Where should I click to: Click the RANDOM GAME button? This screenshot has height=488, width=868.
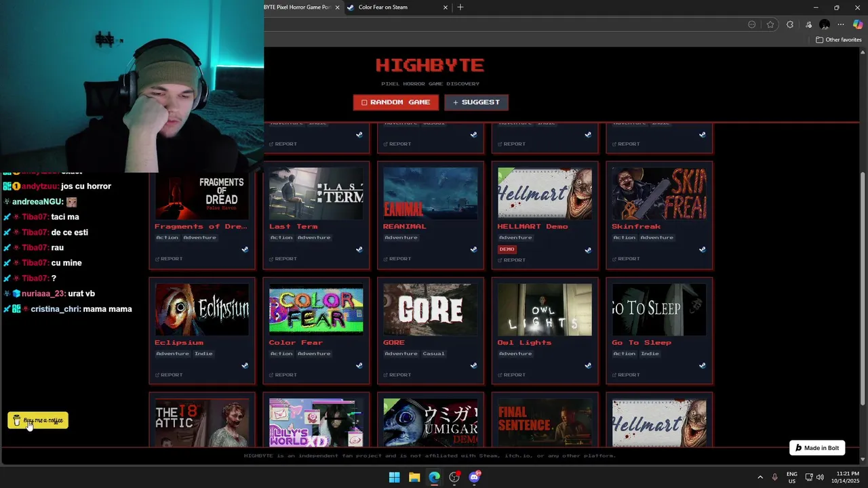(x=396, y=102)
